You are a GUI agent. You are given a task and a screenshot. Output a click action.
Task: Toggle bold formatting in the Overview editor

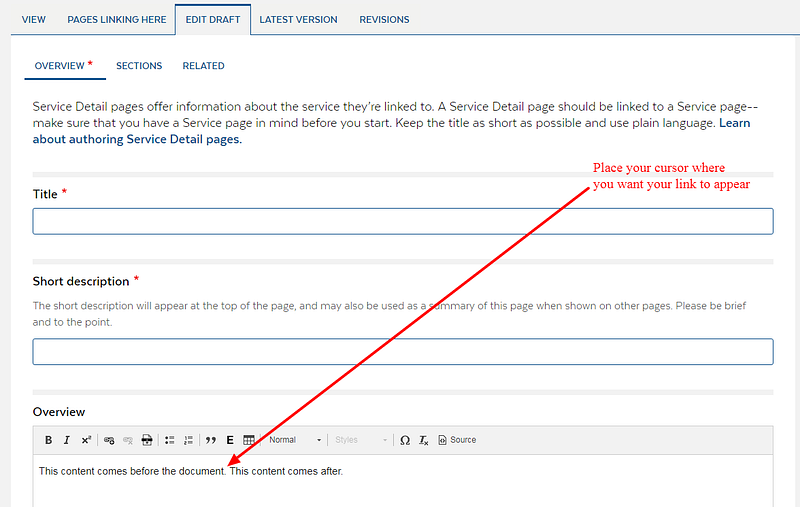(48, 440)
